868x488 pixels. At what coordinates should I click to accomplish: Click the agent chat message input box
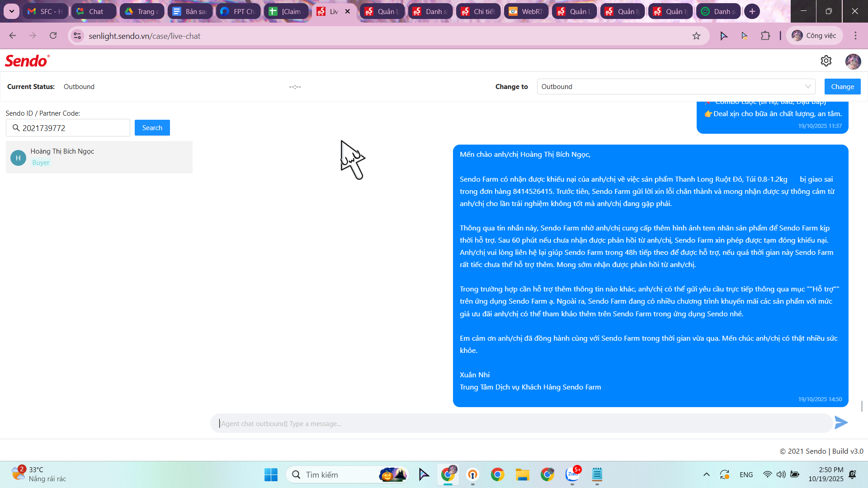[x=520, y=423]
